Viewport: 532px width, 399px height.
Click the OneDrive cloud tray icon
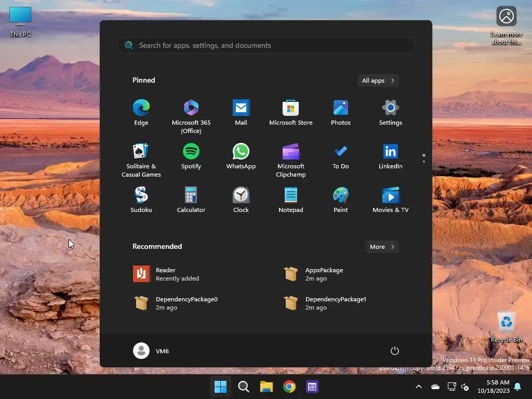pyautogui.click(x=435, y=387)
